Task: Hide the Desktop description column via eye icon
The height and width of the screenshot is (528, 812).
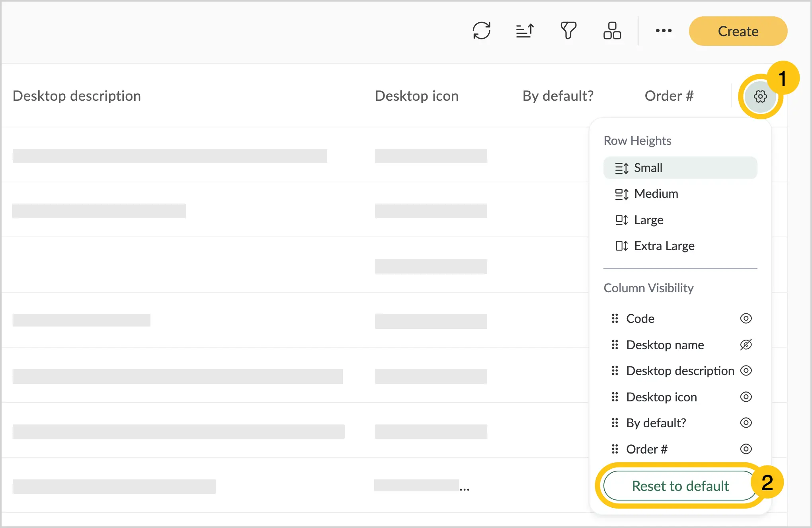Action: tap(746, 371)
